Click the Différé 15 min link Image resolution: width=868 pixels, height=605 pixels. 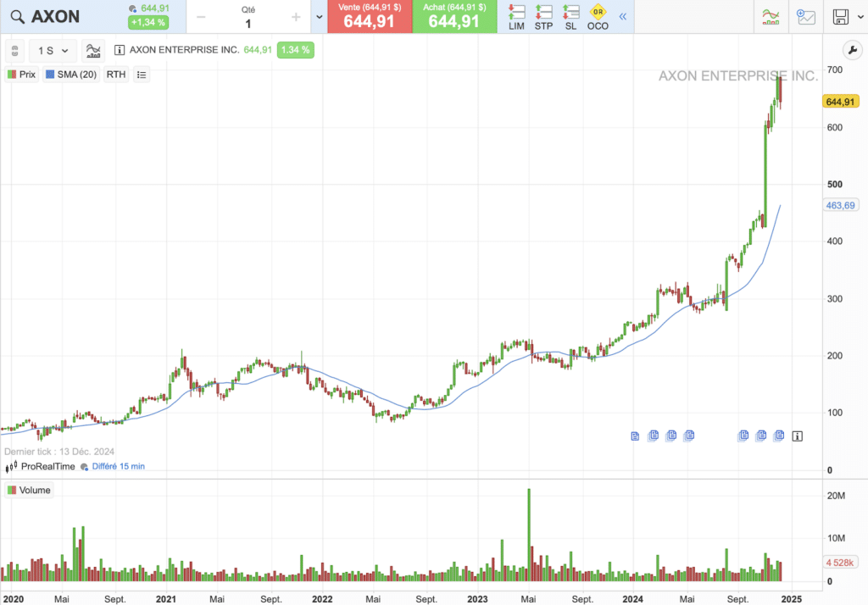coord(119,466)
